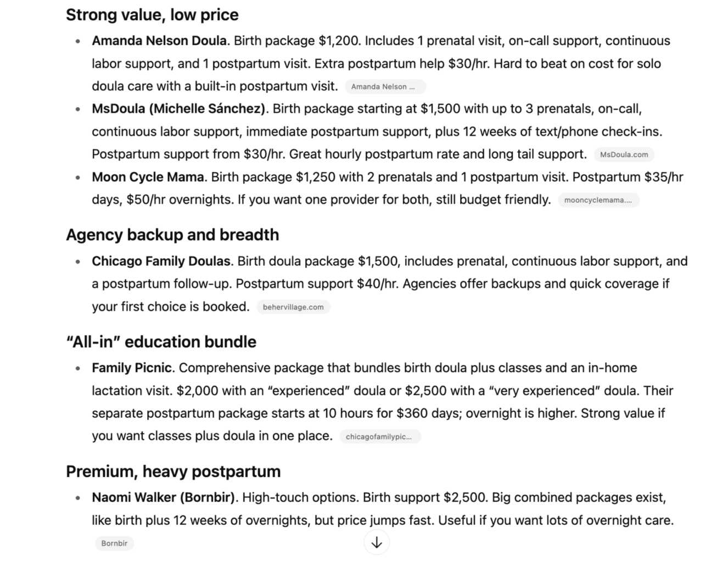
Task: Click the "Strong value, low price" heading
Action: (x=152, y=15)
